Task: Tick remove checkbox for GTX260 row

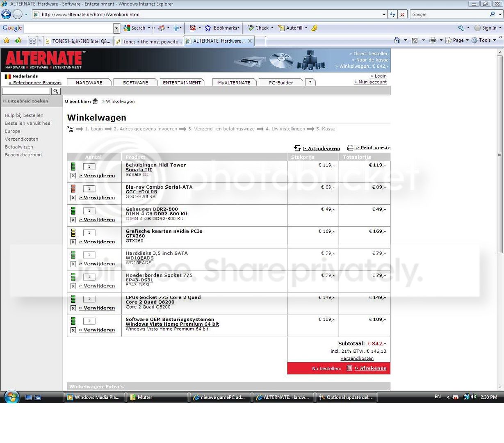Action: pyautogui.click(x=73, y=242)
